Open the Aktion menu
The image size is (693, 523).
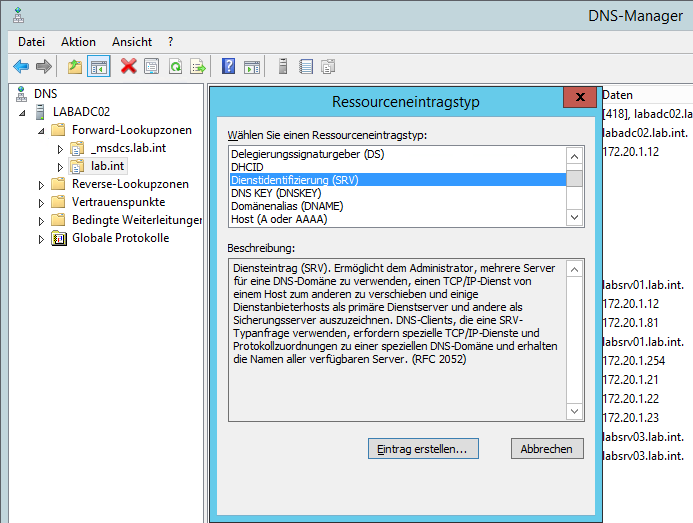[78, 42]
